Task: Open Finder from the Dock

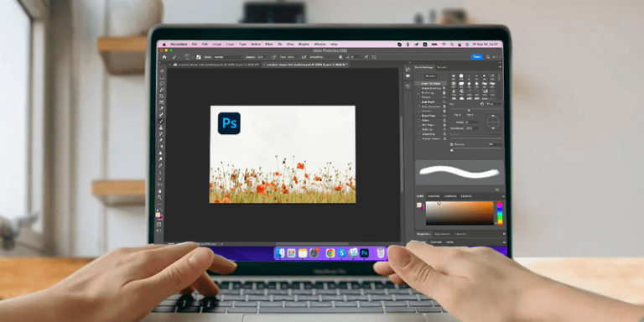Action: click(x=281, y=253)
